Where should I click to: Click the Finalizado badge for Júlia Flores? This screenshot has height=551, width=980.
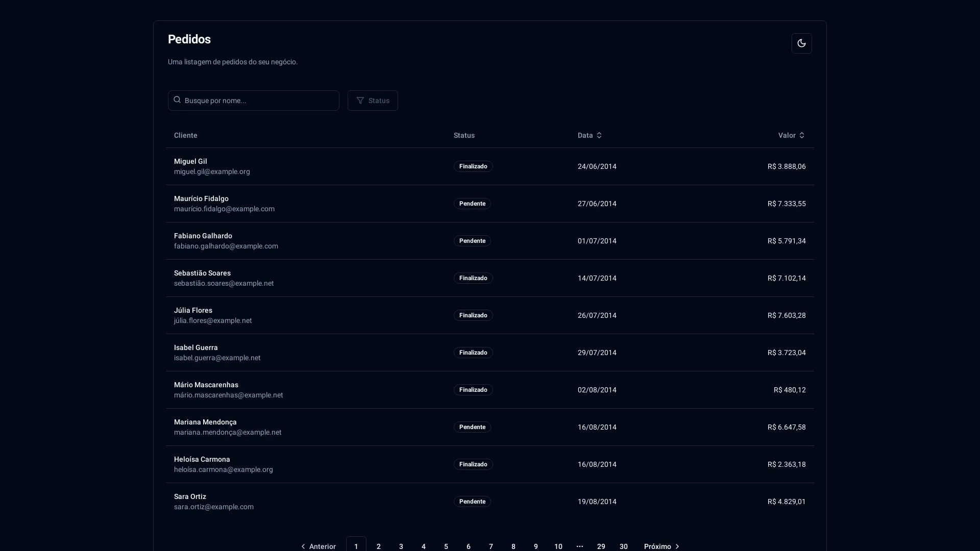473,315
